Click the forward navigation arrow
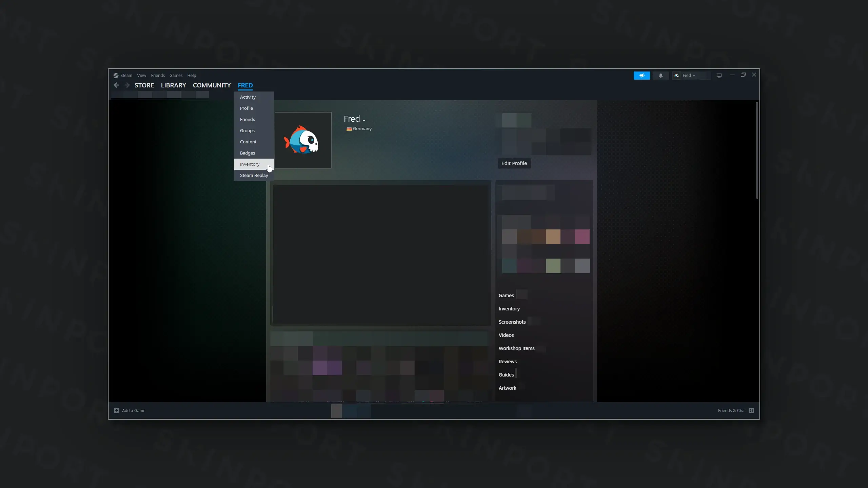This screenshot has width=868, height=488. click(127, 85)
